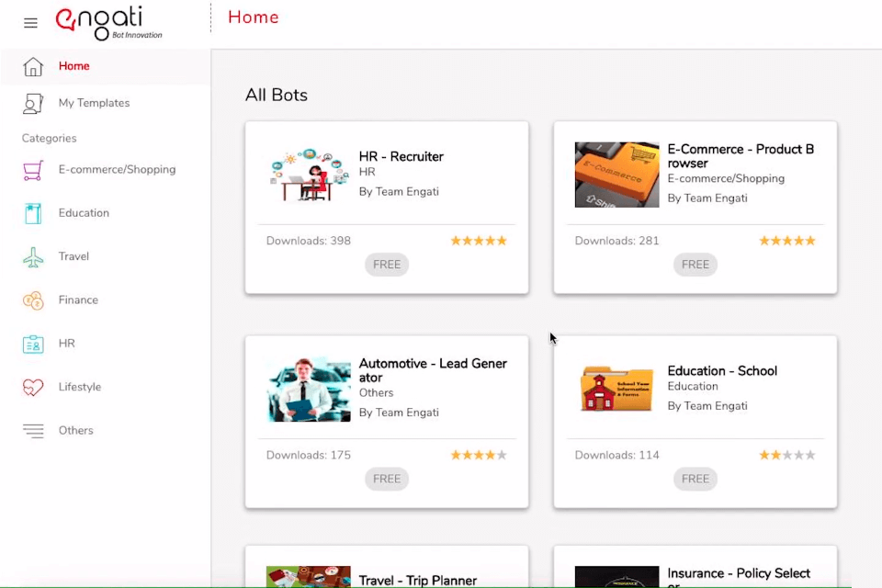The width and height of the screenshot is (882, 588).
Task: Click FREE button on HR - Recruiter card
Action: (387, 265)
